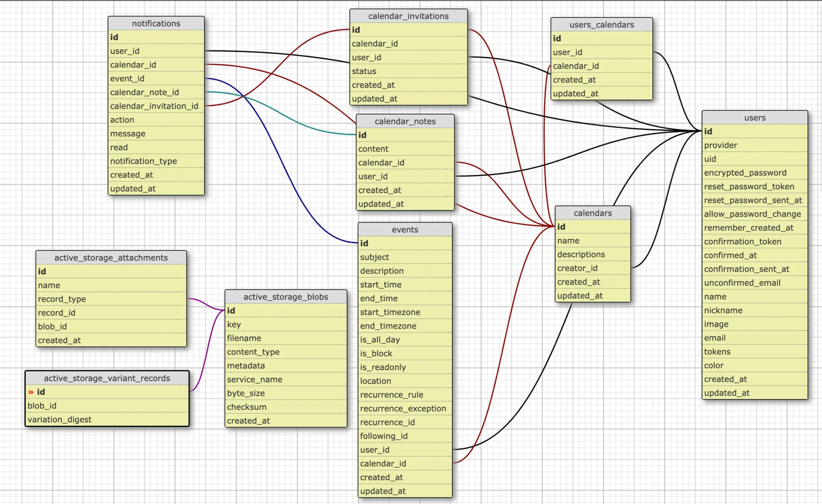Click the red chevron icon beside variant records id
Viewport: 822px width, 504px height.
point(31,392)
